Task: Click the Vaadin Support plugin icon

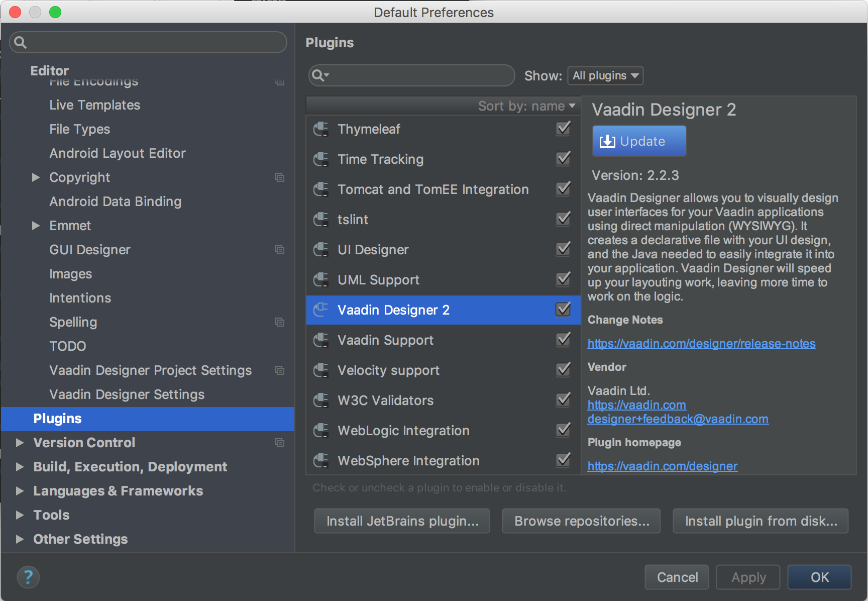Action: tap(321, 340)
